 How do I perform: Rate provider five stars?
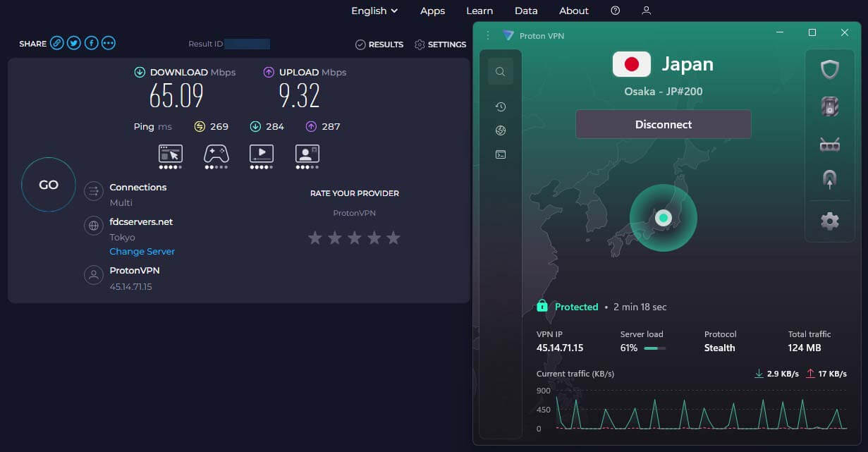[x=393, y=238]
